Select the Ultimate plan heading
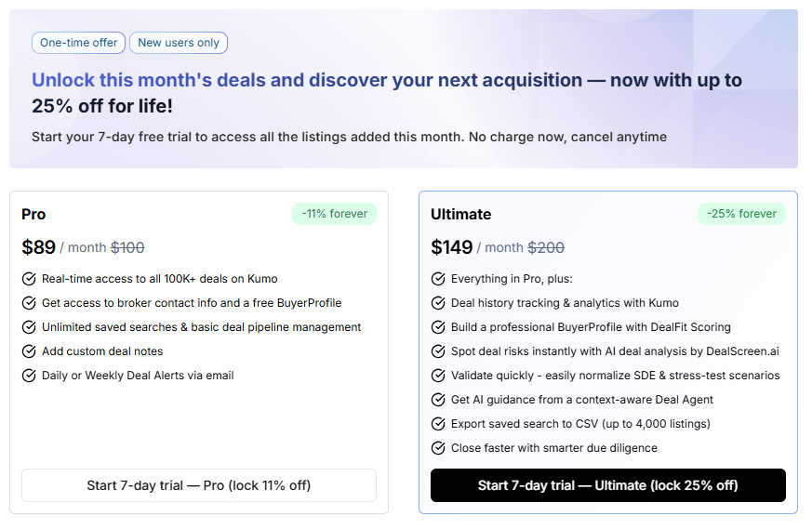This screenshot has height=529, width=812. (460, 215)
